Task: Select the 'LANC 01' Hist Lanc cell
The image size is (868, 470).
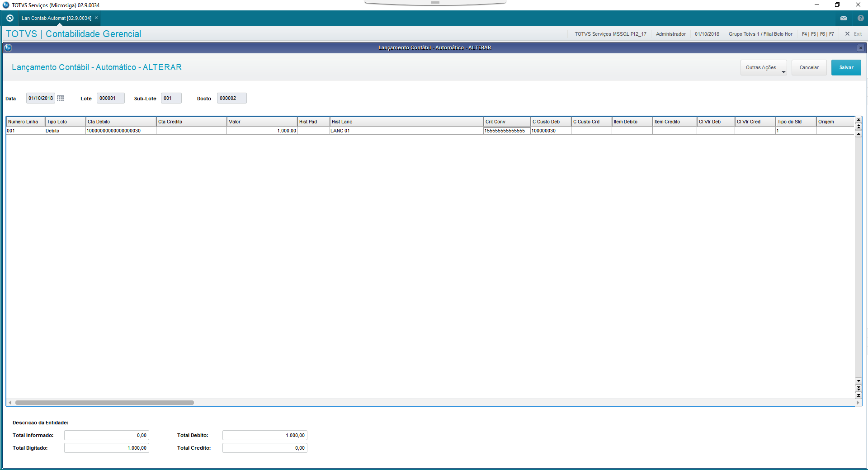Action: [407, 131]
